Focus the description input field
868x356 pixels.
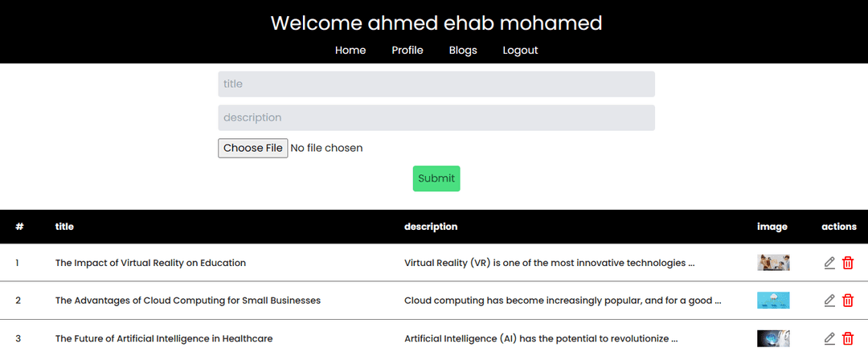[436, 117]
